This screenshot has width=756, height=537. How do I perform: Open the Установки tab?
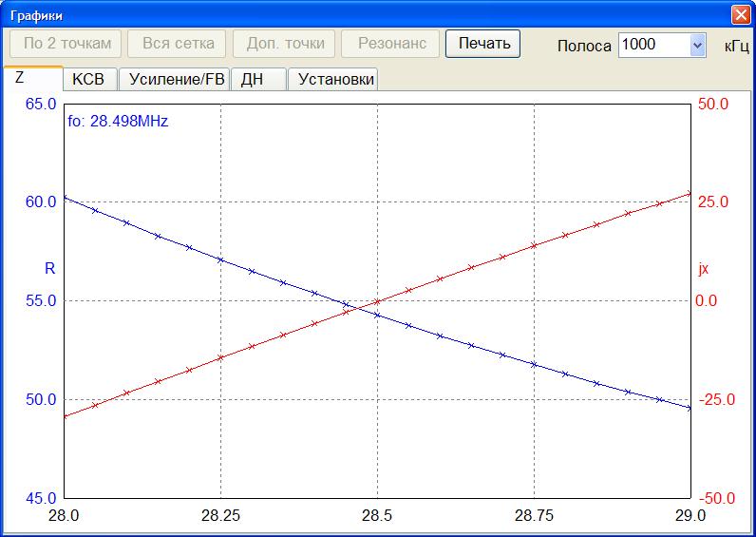click(336, 80)
